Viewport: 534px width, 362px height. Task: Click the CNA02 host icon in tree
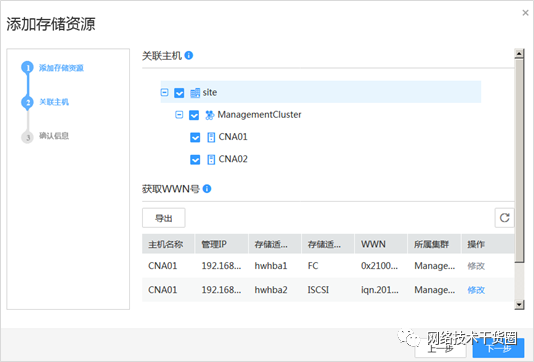tap(211, 159)
